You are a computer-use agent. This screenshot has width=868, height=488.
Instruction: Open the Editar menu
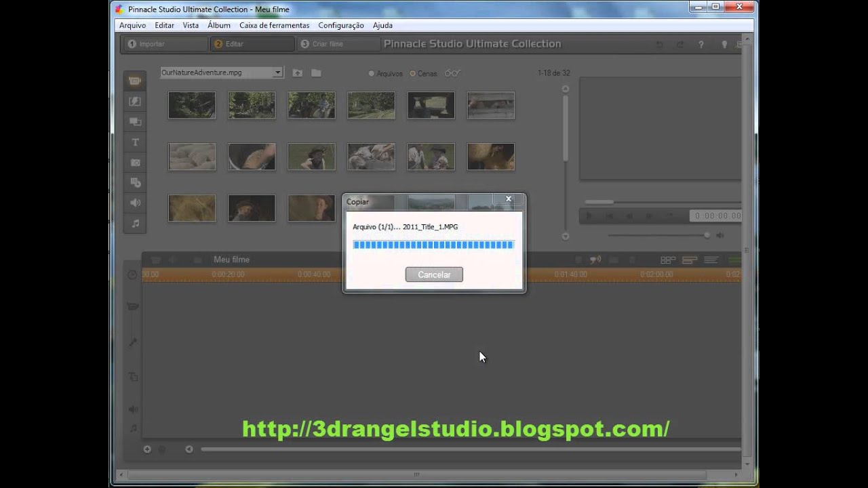(164, 25)
